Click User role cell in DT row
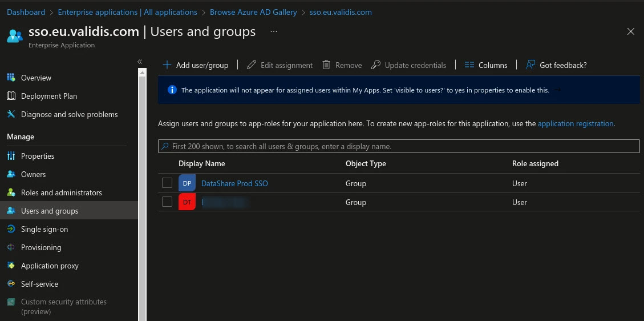644x321 pixels. [520, 202]
